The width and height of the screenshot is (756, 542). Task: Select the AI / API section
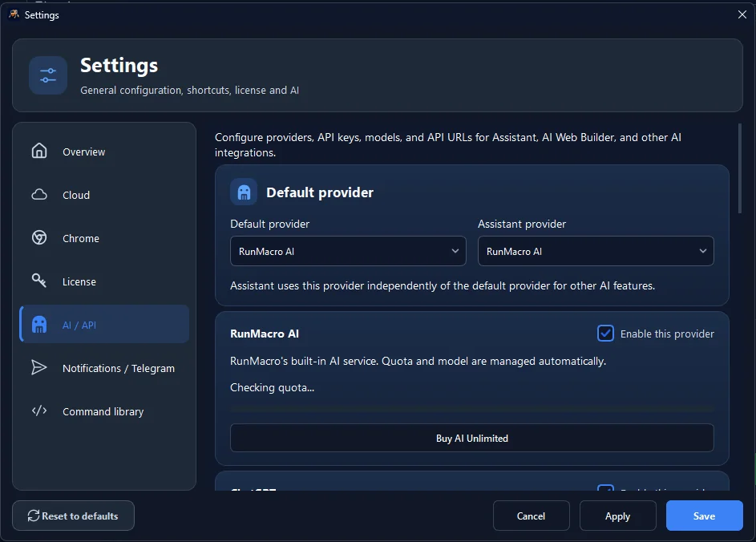pos(104,324)
